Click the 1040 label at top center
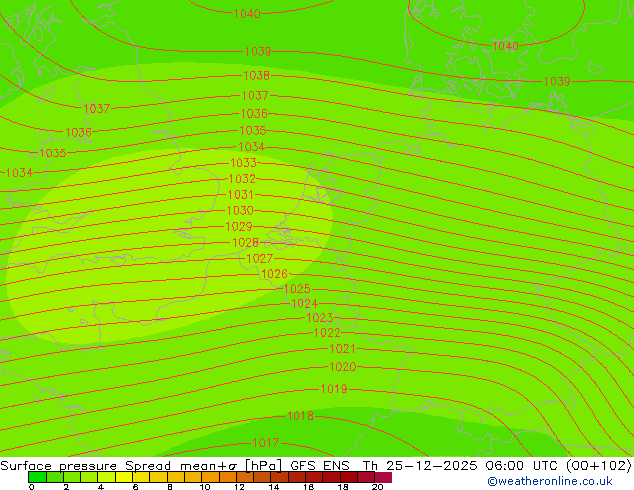 click(x=247, y=14)
